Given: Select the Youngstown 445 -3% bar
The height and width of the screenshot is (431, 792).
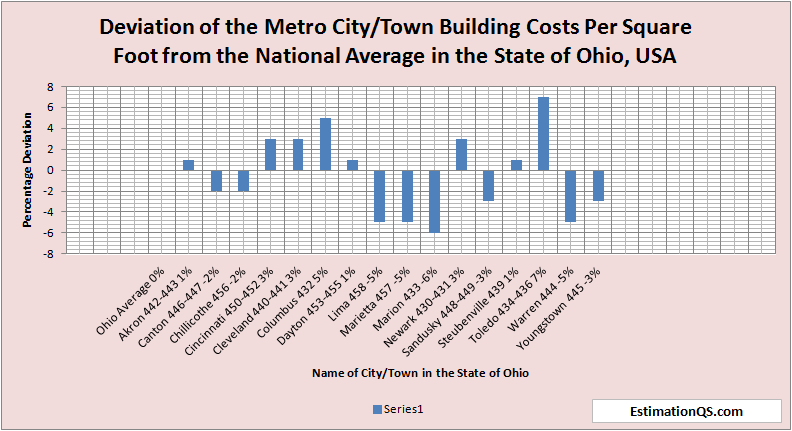Looking at the screenshot, I should (x=598, y=186).
